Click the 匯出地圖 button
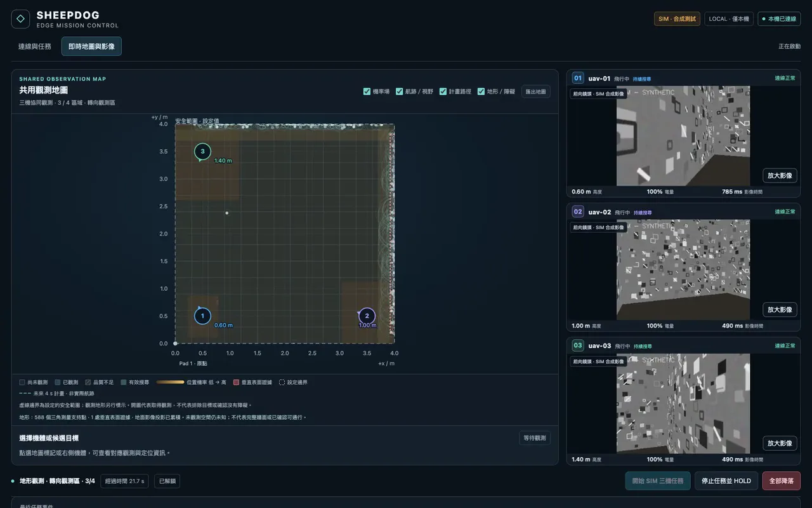This screenshot has height=508, width=812. click(536, 91)
